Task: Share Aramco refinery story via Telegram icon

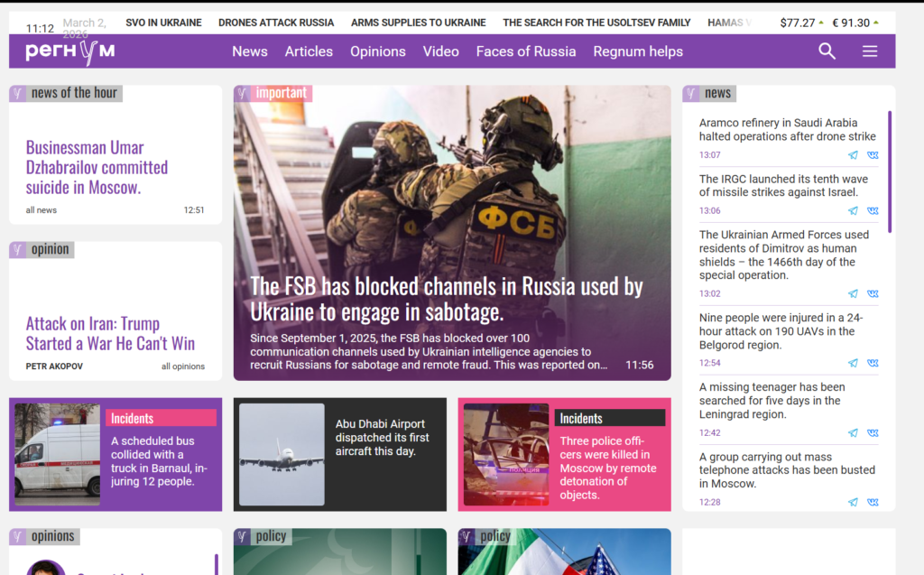Action: (853, 155)
